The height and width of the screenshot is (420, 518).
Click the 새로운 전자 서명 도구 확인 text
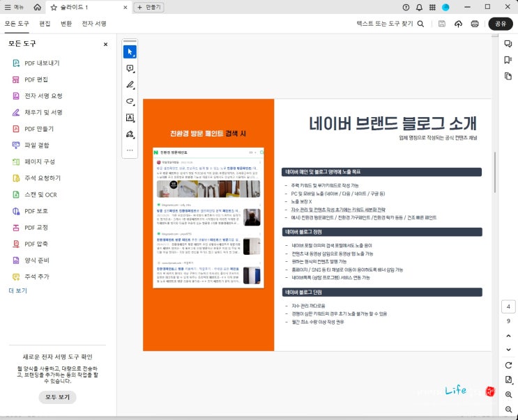57,357
